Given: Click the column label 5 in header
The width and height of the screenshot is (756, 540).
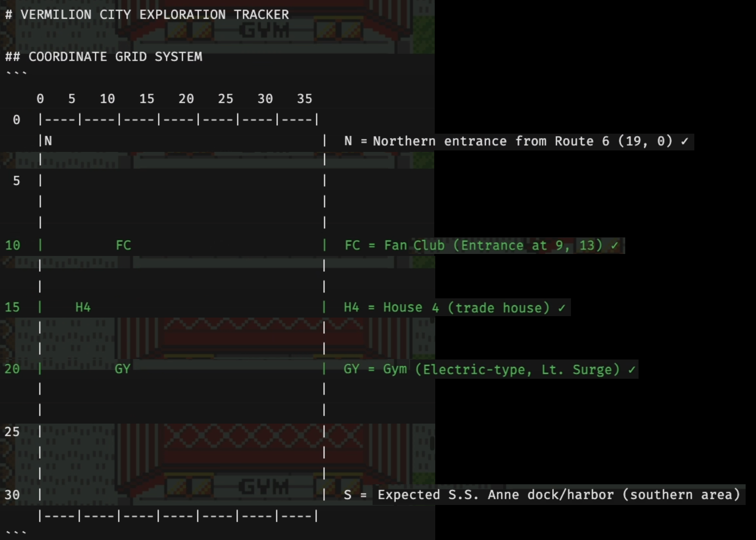Looking at the screenshot, I should (x=72, y=99).
